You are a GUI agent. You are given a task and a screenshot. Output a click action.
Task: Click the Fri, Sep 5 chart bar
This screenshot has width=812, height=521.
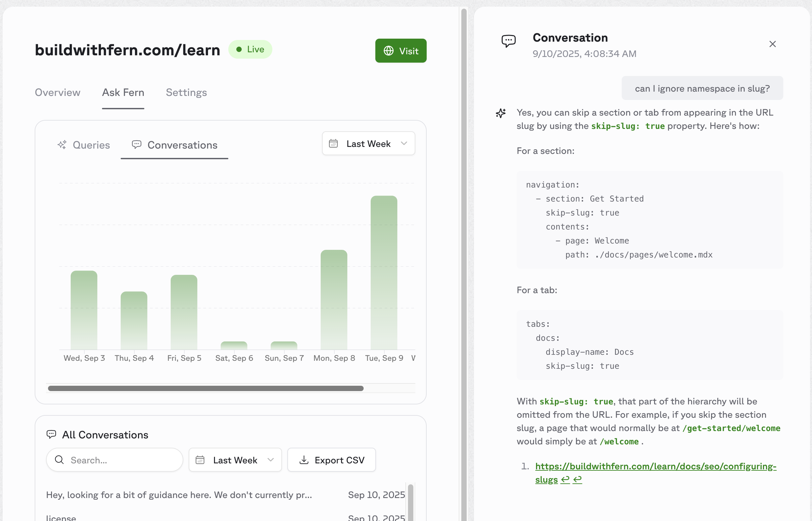coord(184,312)
